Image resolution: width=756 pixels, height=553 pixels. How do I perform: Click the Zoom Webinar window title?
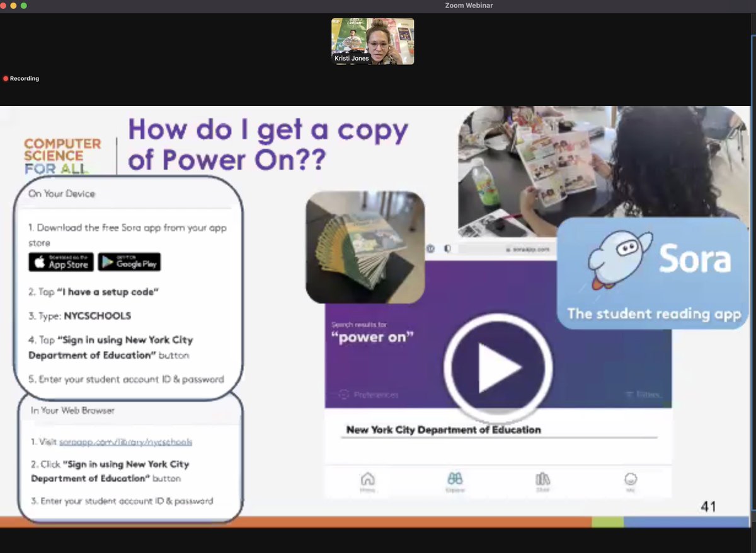(x=469, y=6)
